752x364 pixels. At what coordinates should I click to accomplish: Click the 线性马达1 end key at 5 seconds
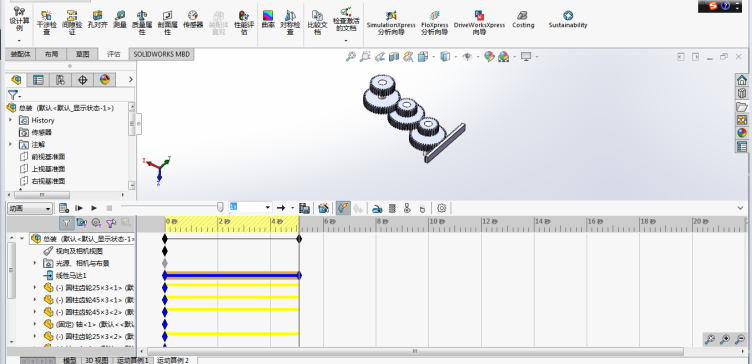click(299, 275)
